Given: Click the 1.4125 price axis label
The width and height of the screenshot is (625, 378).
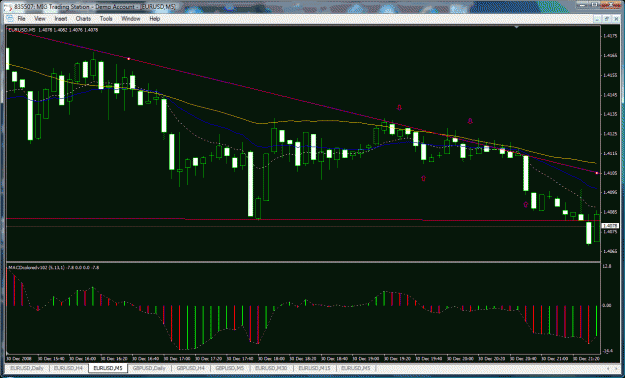Looking at the screenshot, I should pyautogui.click(x=609, y=134).
